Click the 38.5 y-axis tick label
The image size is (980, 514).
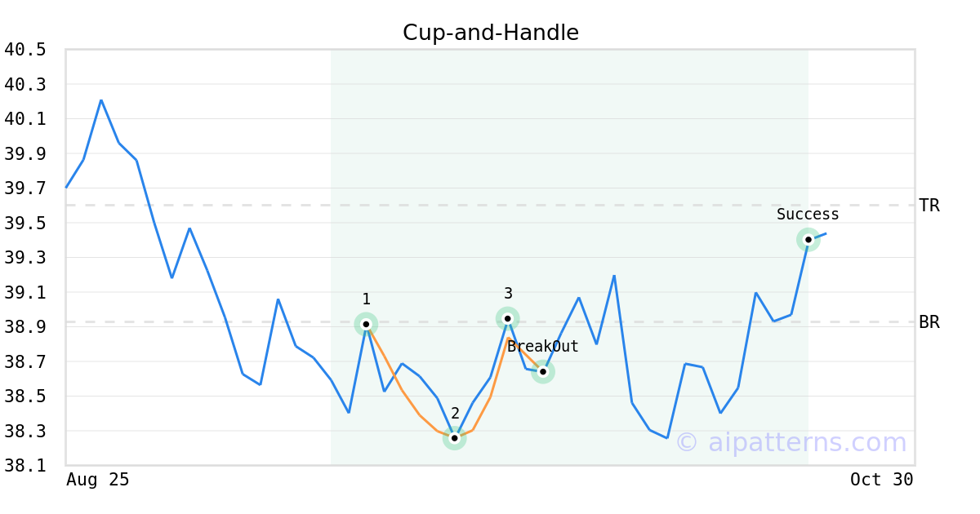[x=24, y=397]
